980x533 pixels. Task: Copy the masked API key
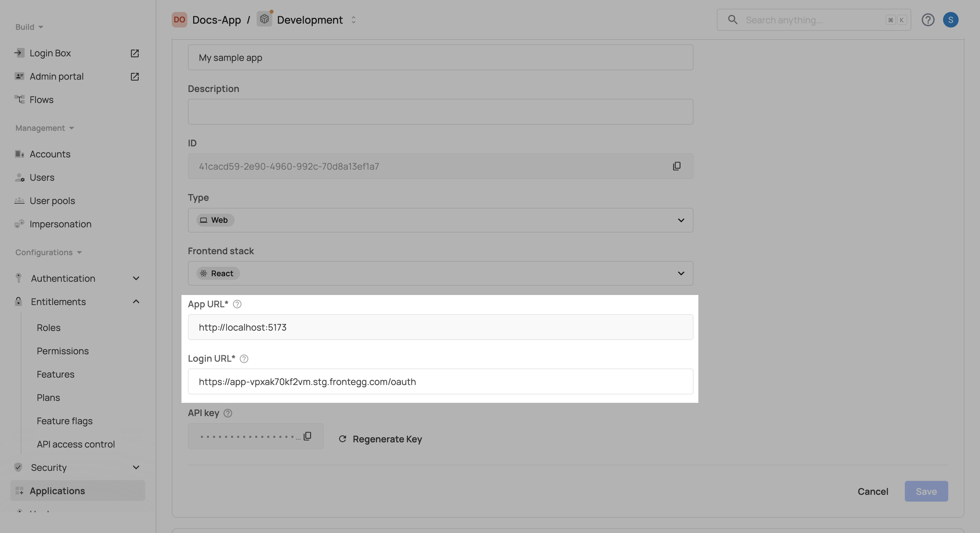(x=307, y=436)
